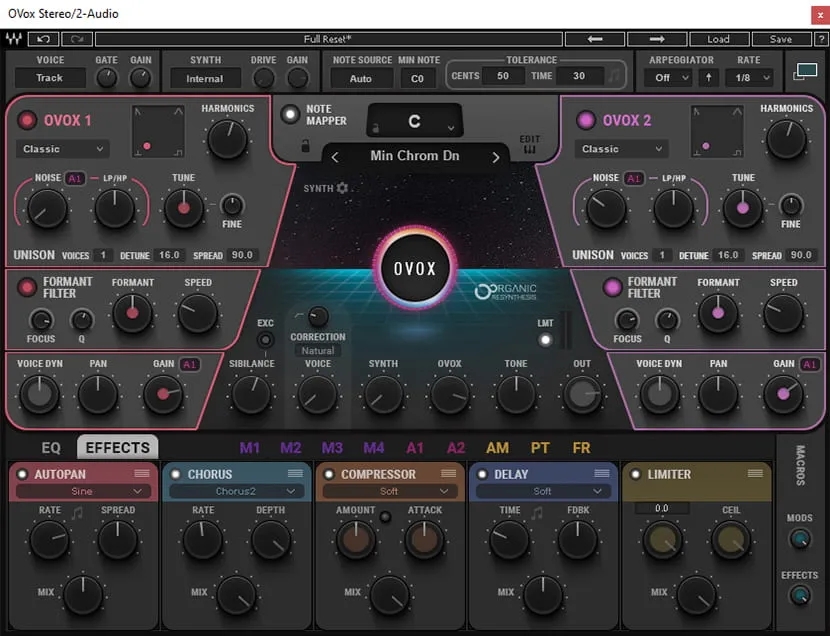The image size is (830, 636).
Task: Click the Limiter module handle icon
Action: (x=755, y=473)
